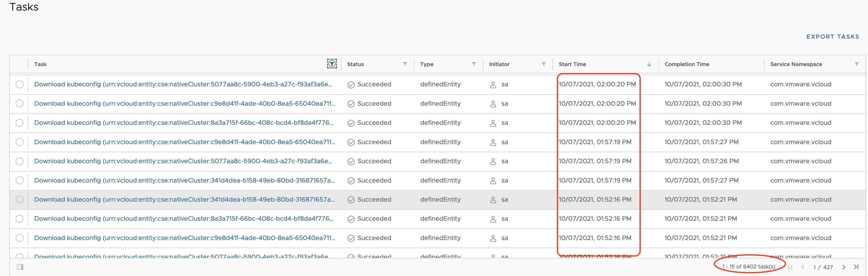
Task: Jump to the first page of tasks
Action: click(790, 267)
